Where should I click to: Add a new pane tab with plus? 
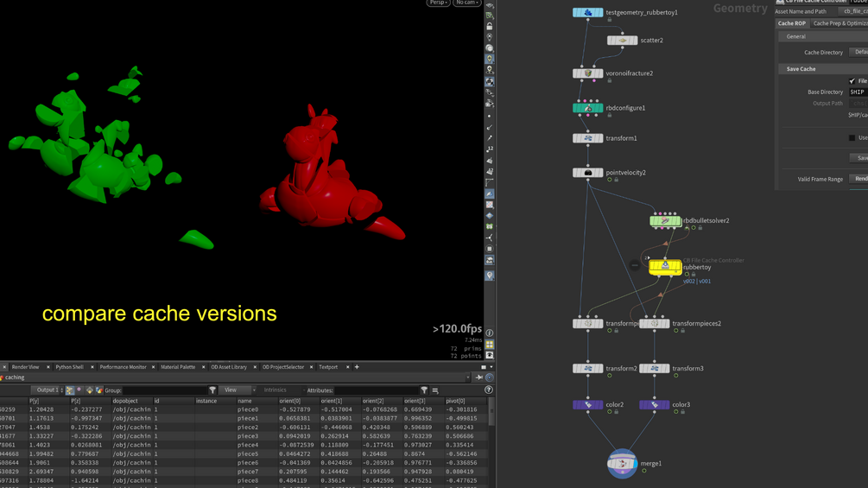(x=357, y=367)
